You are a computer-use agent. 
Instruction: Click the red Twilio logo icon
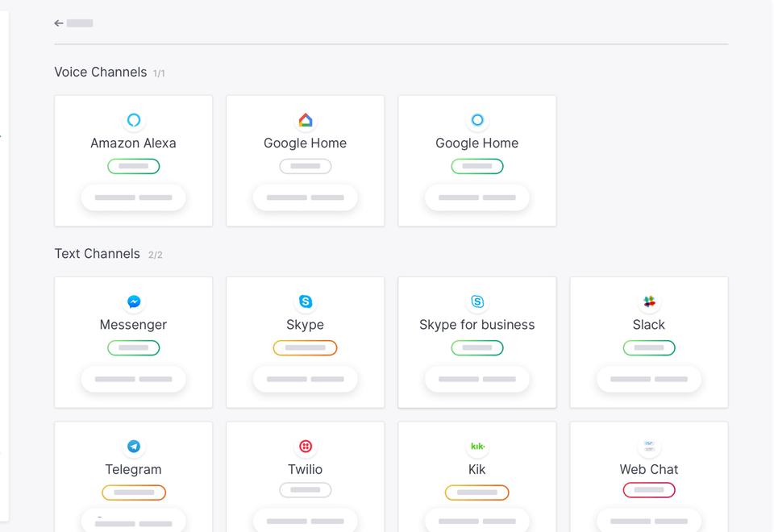[x=306, y=446]
